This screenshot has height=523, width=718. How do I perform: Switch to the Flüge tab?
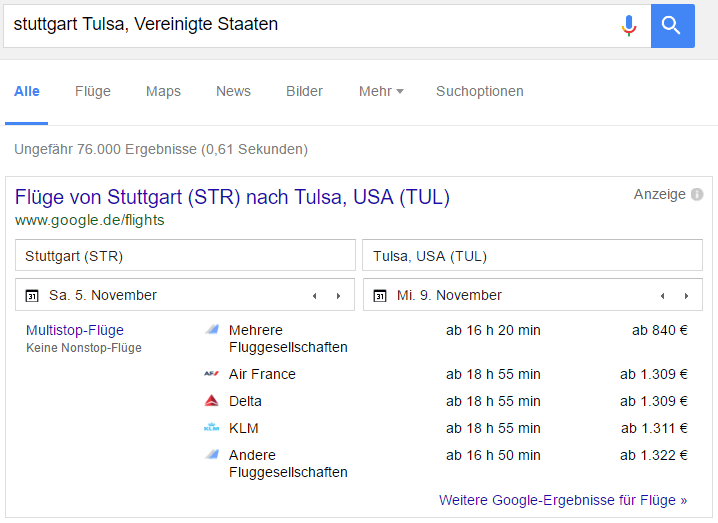(x=93, y=91)
